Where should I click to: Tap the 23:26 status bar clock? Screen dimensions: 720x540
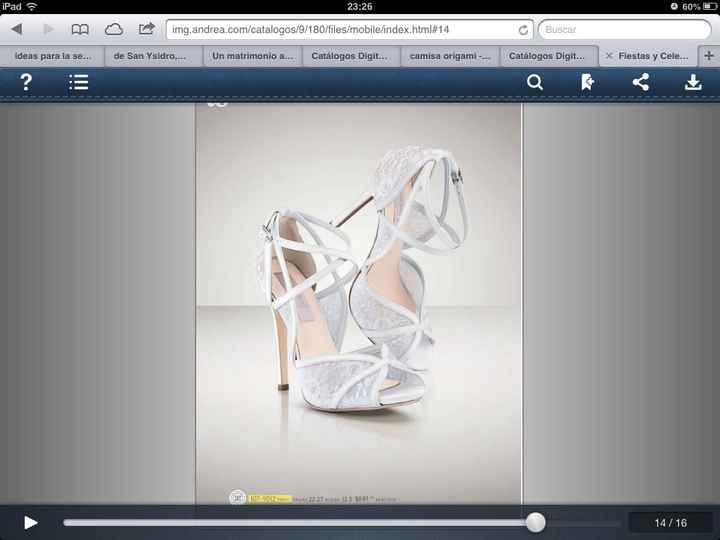pyautogui.click(x=360, y=6)
